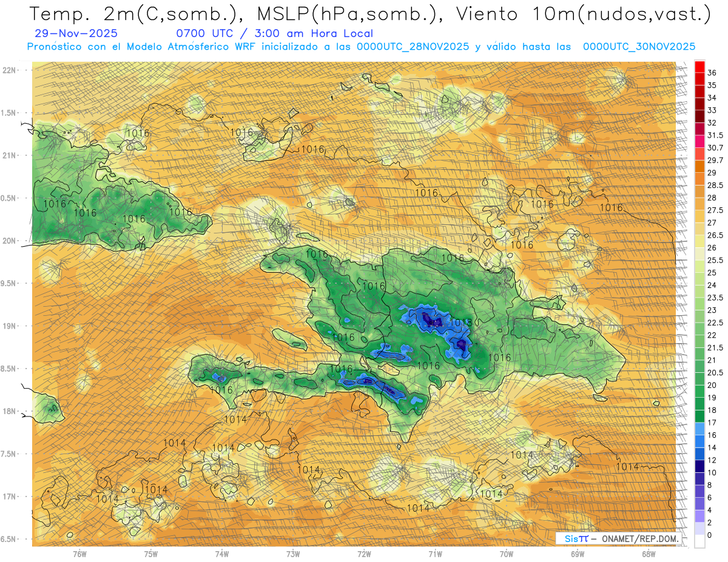Click the 17N latitude axis label
The width and height of the screenshot is (728, 562).
[9, 497]
